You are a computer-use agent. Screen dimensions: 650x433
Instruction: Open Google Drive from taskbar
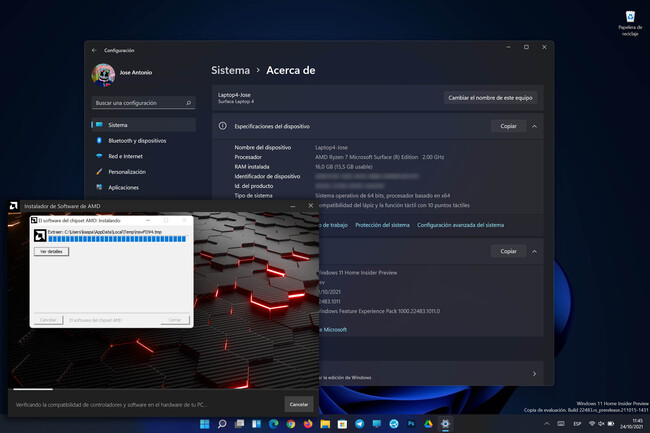[x=428, y=424]
